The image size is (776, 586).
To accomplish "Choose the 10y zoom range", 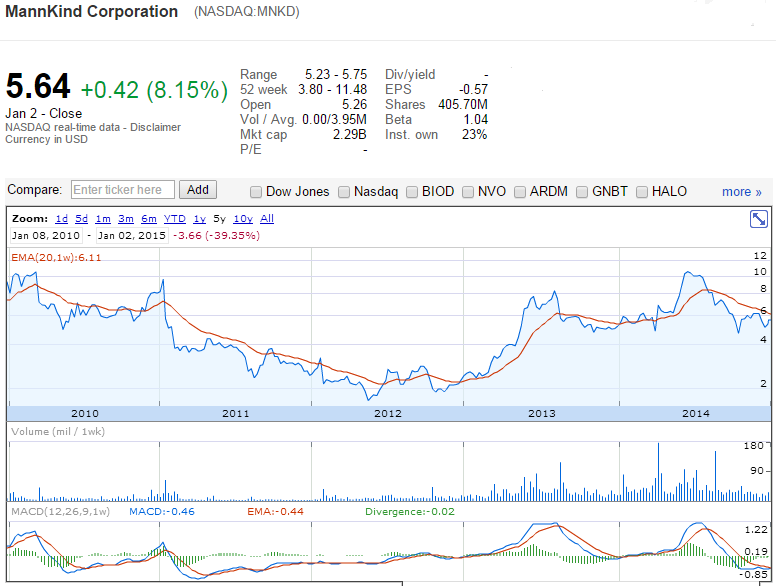I will pos(243,219).
